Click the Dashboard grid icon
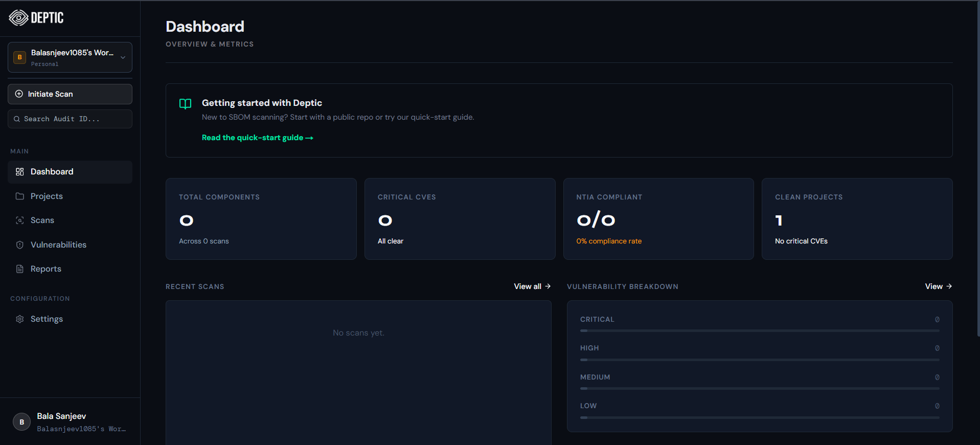980x445 pixels. (20, 172)
